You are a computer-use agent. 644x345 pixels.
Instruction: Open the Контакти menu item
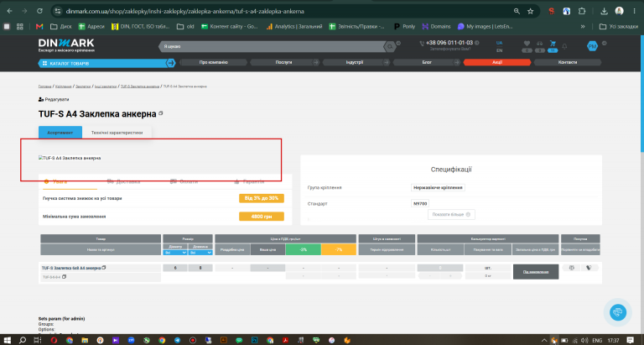(568, 62)
